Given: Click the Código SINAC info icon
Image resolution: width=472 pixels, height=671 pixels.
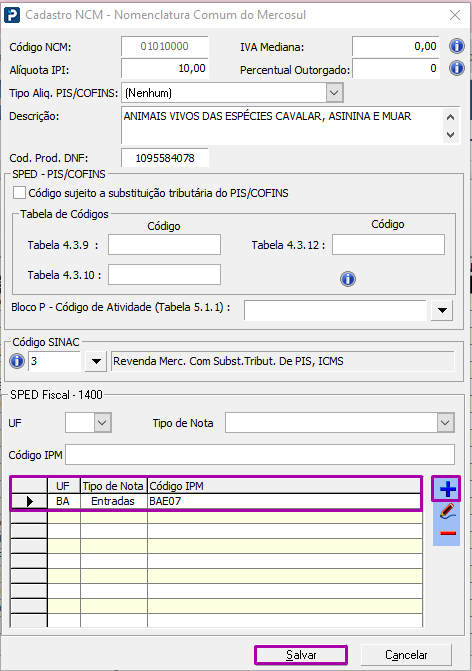Looking at the screenshot, I should [17, 361].
